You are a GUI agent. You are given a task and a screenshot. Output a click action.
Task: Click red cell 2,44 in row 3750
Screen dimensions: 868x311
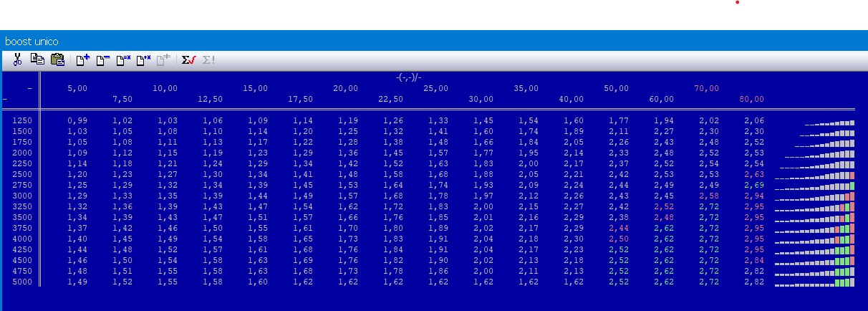click(x=619, y=228)
